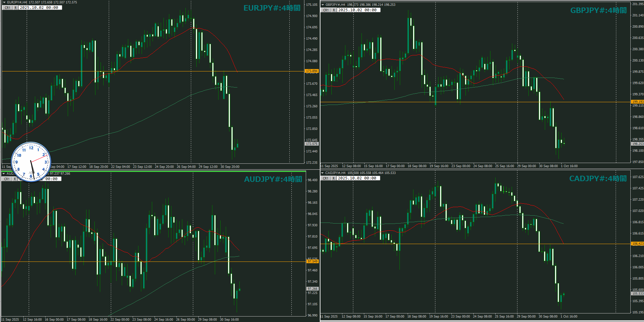The height and width of the screenshot is (322, 644).
Task: Expand the AUDJPY chart dropdown triangle
Action: coord(4,174)
